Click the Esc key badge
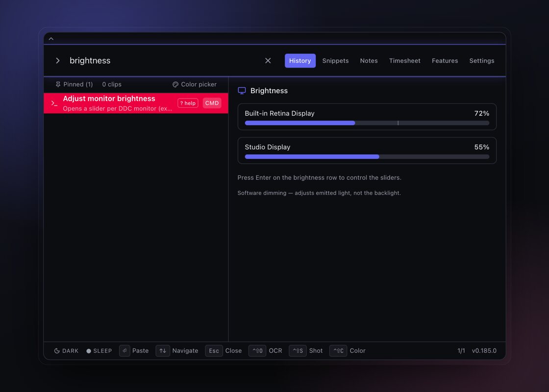This screenshot has width=549, height=392. click(214, 351)
